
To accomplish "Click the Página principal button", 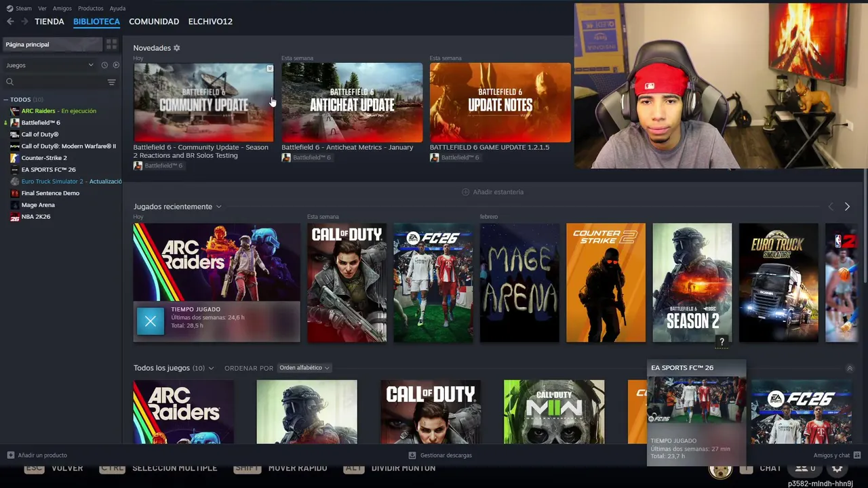I will [52, 44].
